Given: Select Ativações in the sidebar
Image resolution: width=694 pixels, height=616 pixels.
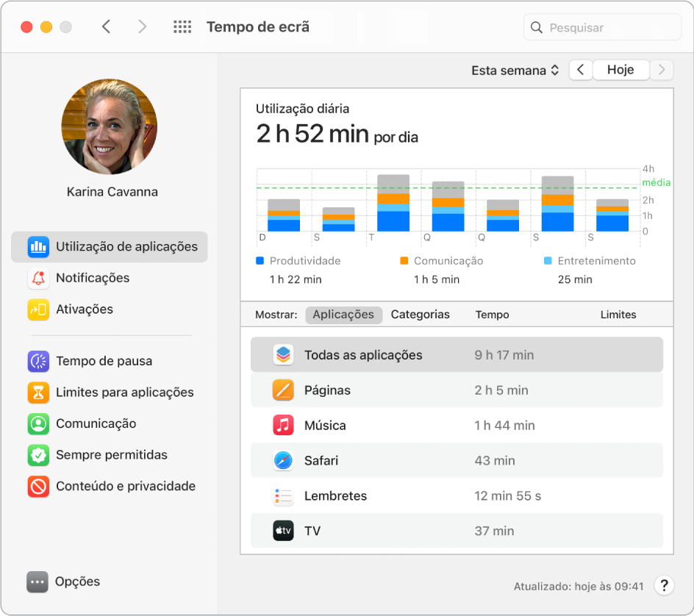Looking at the screenshot, I should pos(110,309).
